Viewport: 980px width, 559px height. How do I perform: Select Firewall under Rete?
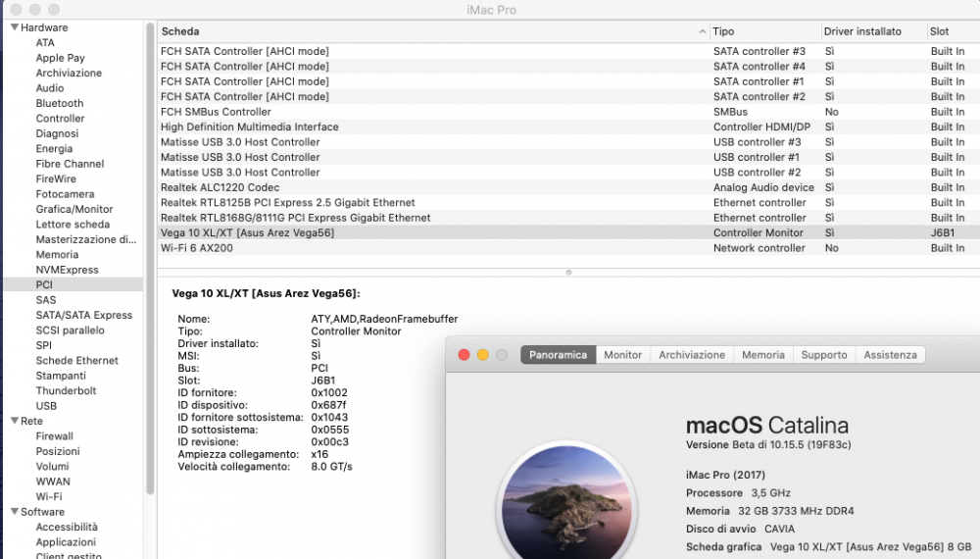54,435
